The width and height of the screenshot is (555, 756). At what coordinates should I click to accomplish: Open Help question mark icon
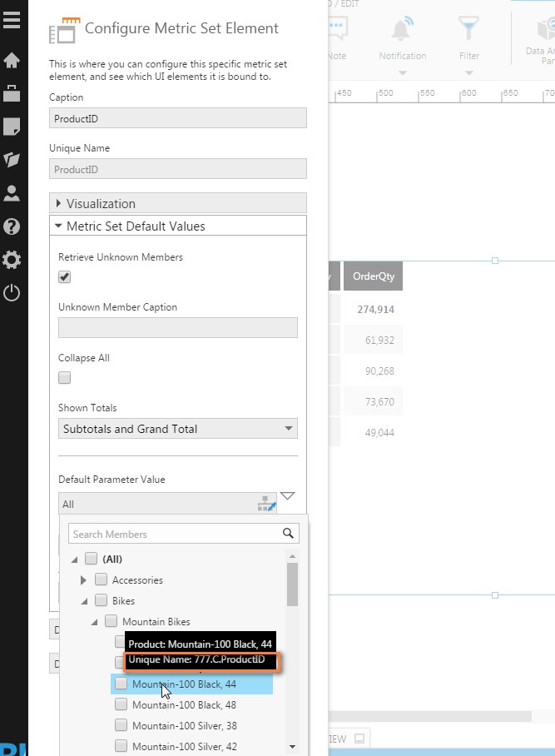tap(12, 226)
